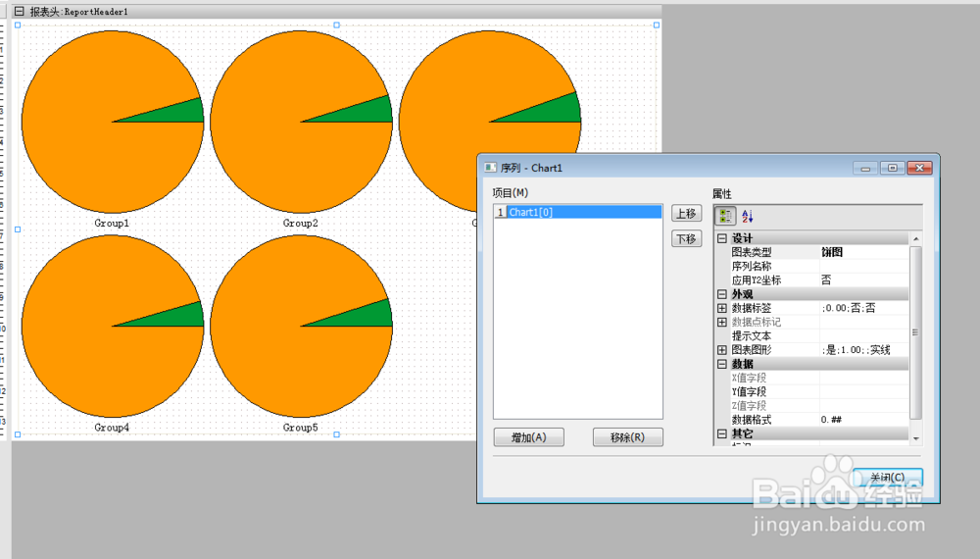
Task: Click the 序列名称 value field
Action: pyautogui.click(x=863, y=267)
